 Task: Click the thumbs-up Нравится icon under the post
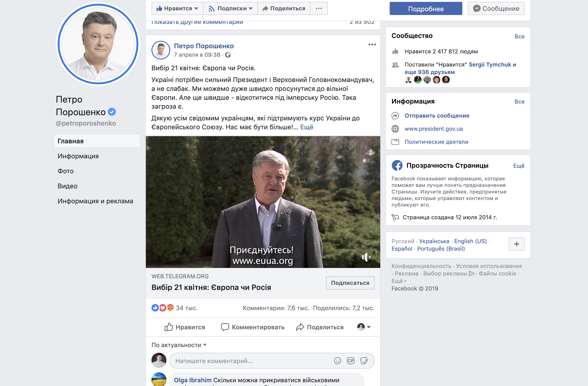(169, 327)
